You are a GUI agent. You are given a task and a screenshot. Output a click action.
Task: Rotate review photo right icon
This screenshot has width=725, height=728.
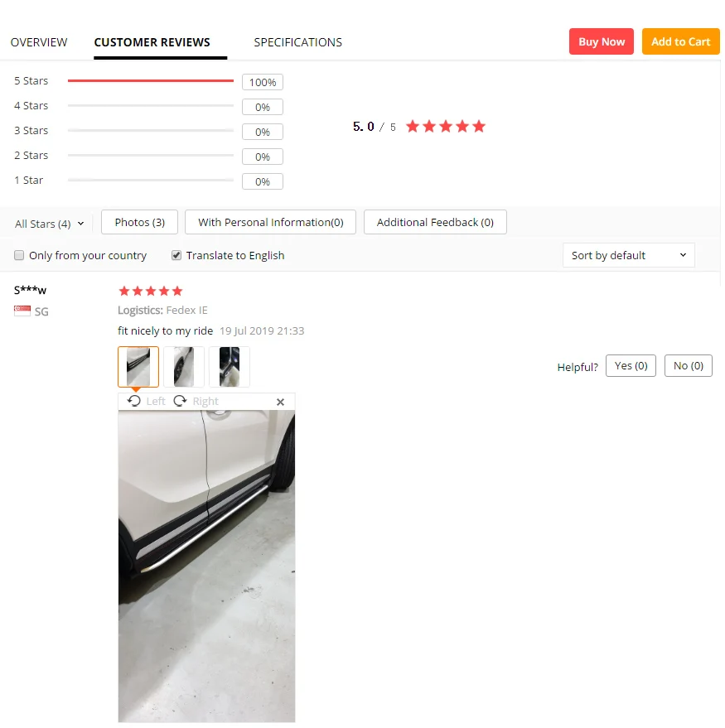[180, 401]
